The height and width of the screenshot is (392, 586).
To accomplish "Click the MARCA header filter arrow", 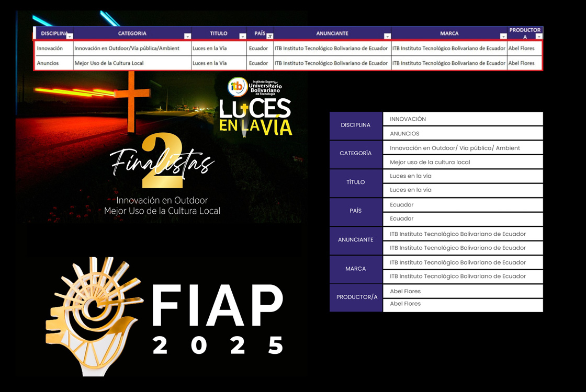I will click(503, 37).
